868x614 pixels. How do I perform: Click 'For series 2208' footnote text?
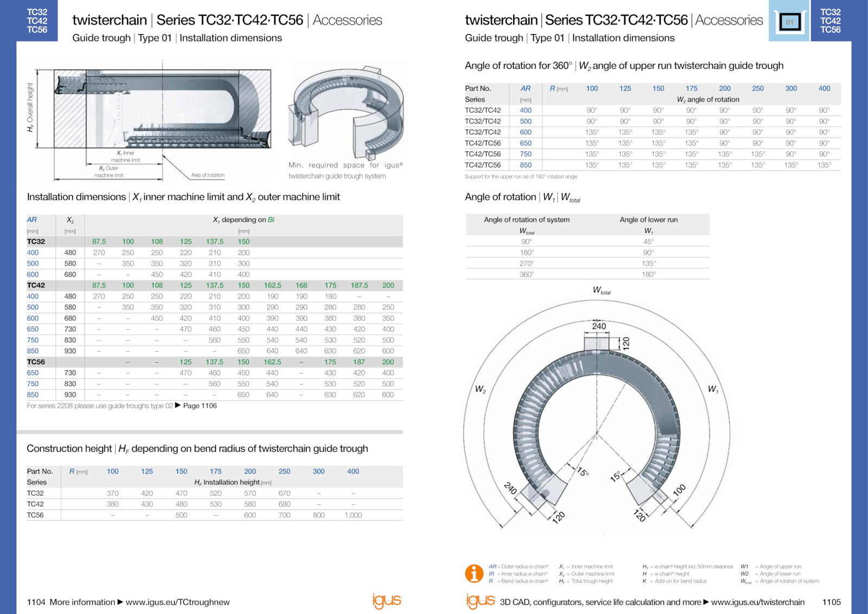pos(100,406)
